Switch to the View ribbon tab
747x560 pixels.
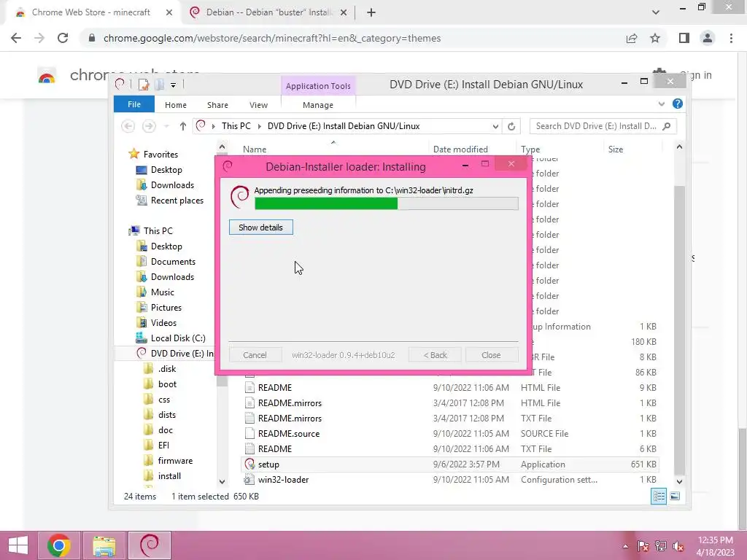[x=258, y=105]
